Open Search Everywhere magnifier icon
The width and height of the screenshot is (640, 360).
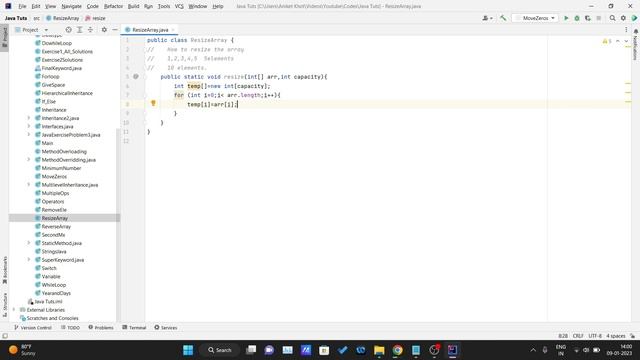tap(612, 18)
